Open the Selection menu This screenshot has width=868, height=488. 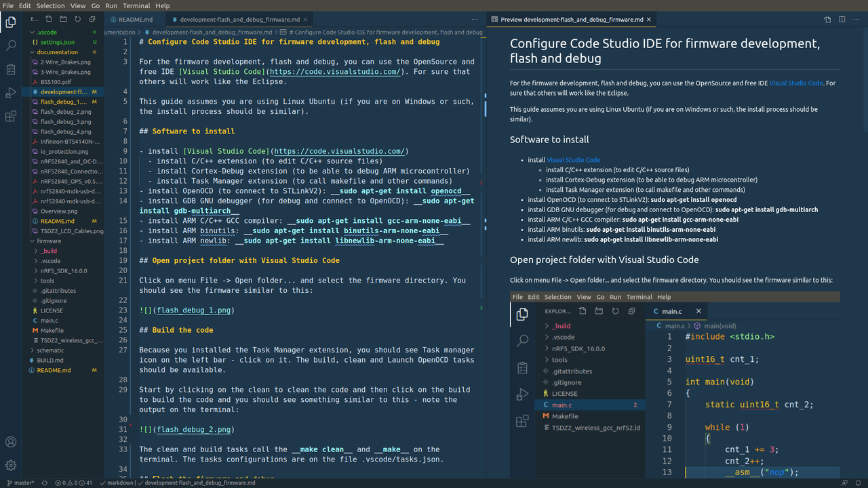(x=51, y=5)
